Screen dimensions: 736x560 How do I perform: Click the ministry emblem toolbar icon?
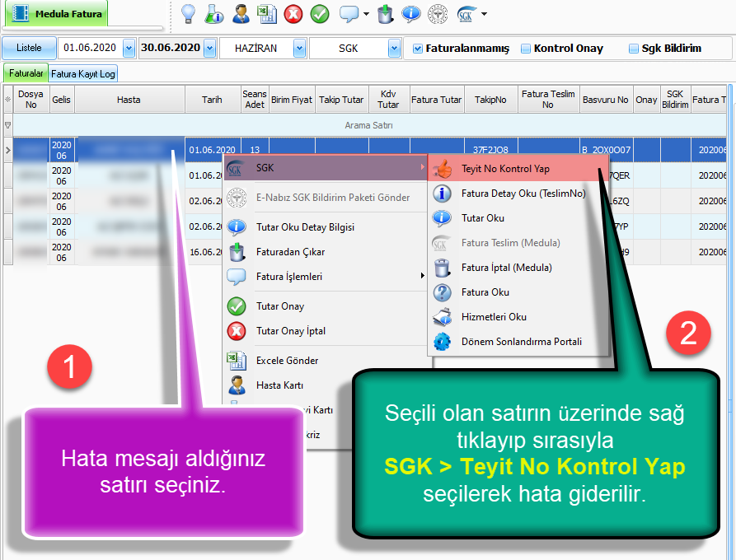click(438, 14)
